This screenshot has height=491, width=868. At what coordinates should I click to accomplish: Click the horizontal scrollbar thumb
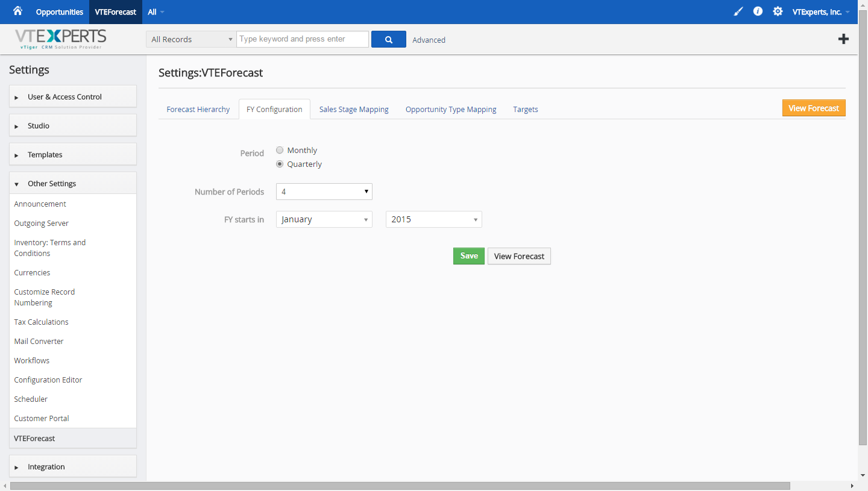click(x=400, y=486)
